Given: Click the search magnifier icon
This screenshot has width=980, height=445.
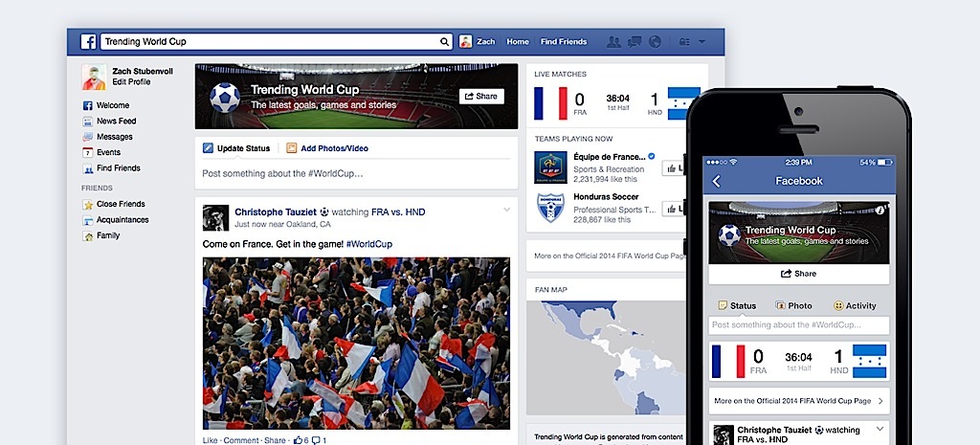Looking at the screenshot, I should 444,42.
